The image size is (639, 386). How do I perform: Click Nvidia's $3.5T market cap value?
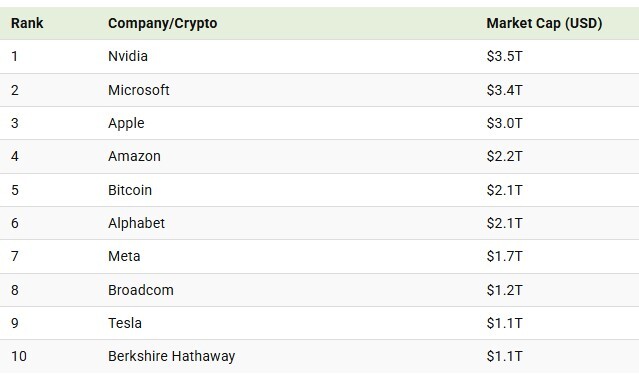[504, 56]
